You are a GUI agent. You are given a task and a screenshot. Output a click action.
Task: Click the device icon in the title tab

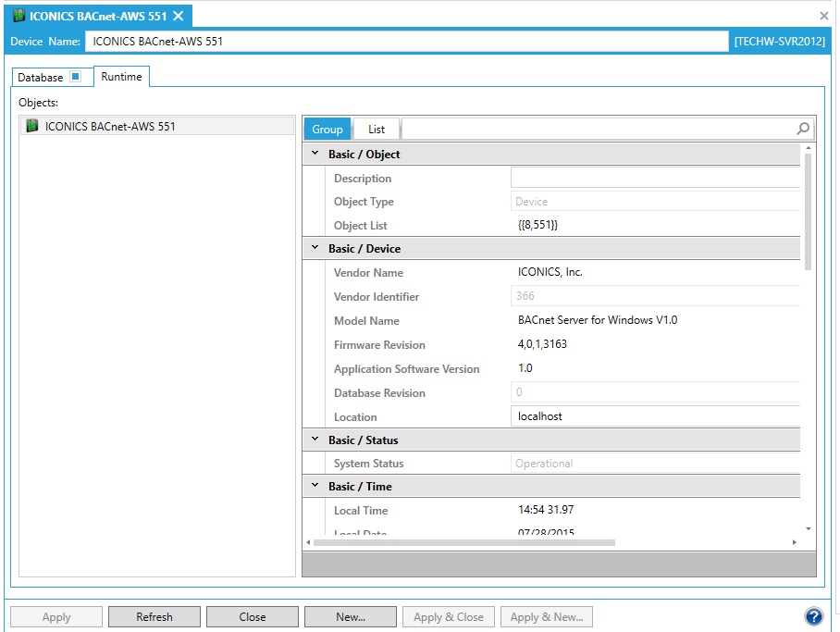(x=19, y=16)
